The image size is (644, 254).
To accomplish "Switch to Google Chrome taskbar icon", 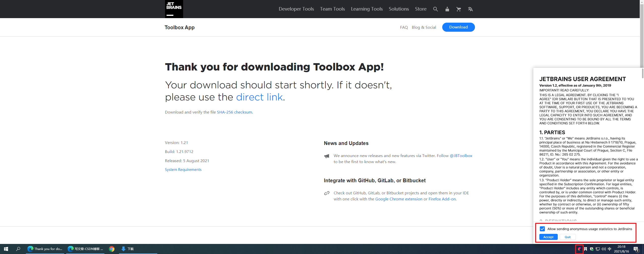I will (112, 249).
